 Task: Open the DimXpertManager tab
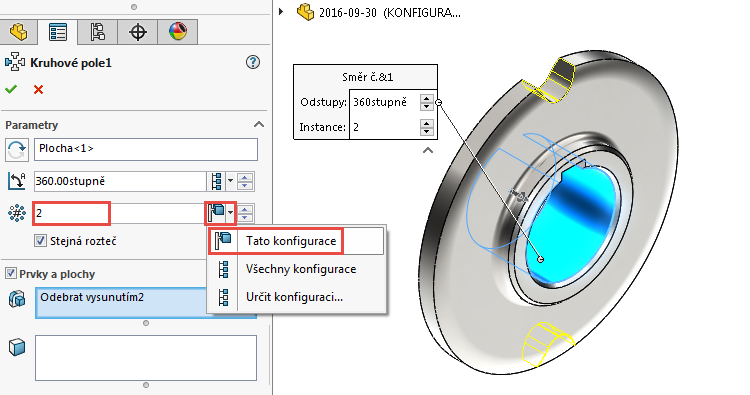(138, 32)
